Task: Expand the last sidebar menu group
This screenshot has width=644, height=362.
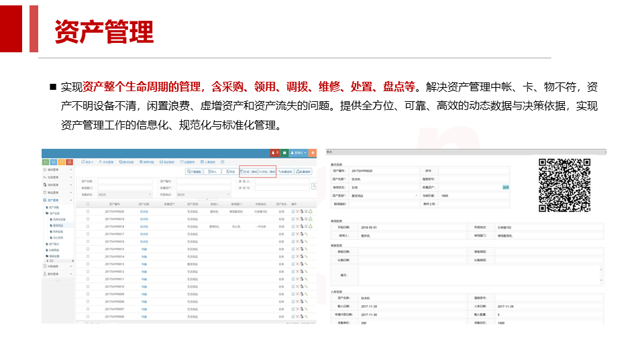Action: point(58,274)
